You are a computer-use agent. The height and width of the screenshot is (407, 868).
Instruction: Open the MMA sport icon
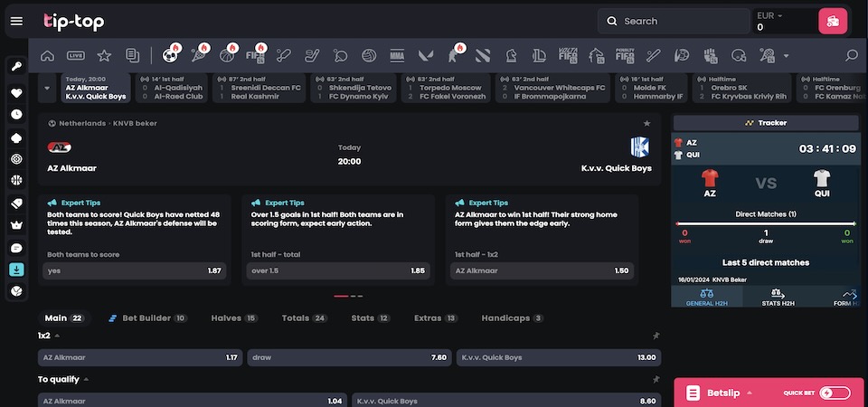pos(397,55)
